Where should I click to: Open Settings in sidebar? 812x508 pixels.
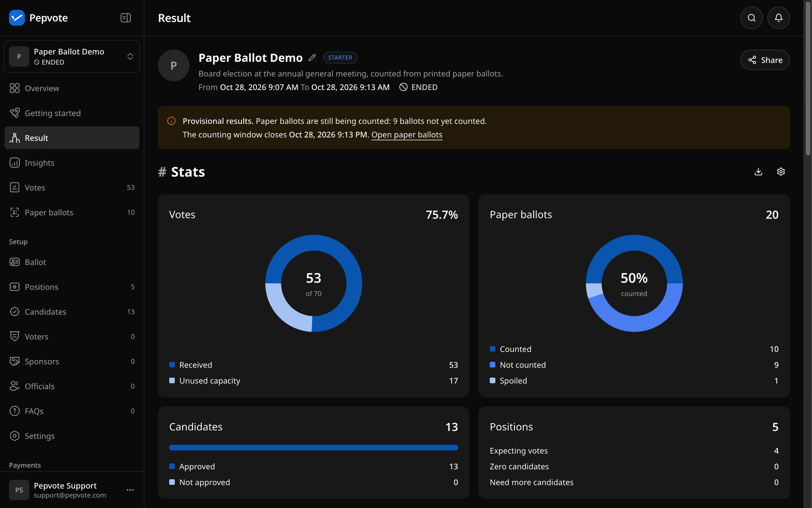pos(72,436)
